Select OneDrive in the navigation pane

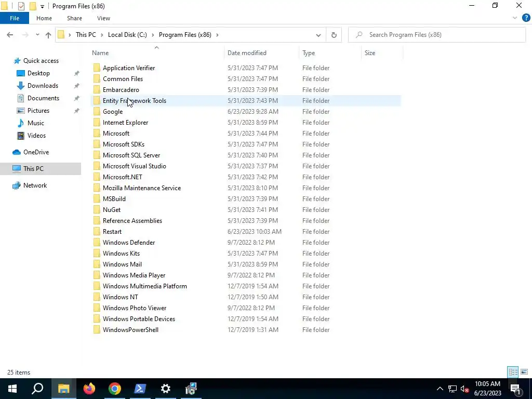36,152
